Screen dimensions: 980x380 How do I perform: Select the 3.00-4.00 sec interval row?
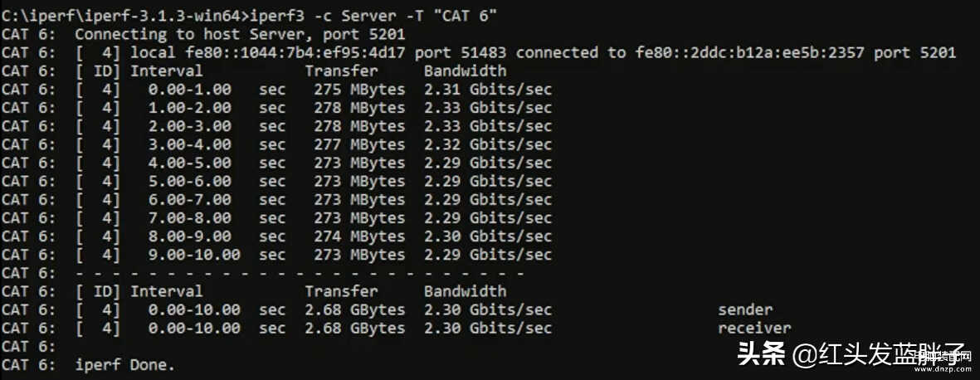tap(276, 145)
